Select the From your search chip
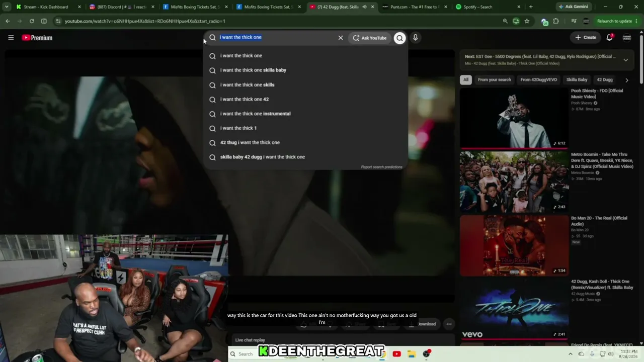The height and width of the screenshot is (362, 644). tap(494, 79)
